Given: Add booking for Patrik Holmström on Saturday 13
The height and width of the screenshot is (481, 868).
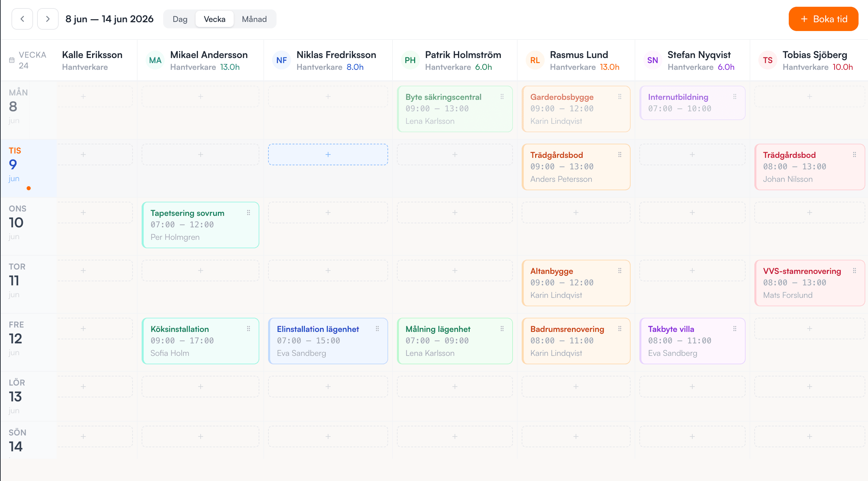Looking at the screenshot, I should [x=455, y=387].
